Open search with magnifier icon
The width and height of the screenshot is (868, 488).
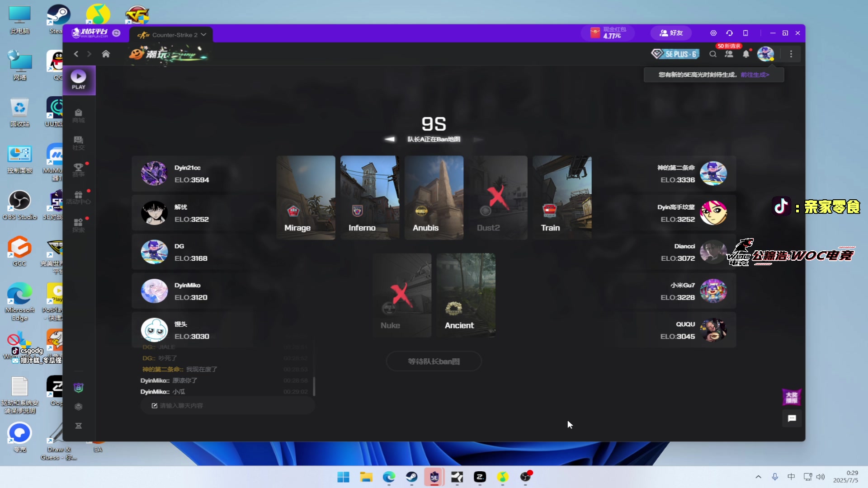click(713, 54)
